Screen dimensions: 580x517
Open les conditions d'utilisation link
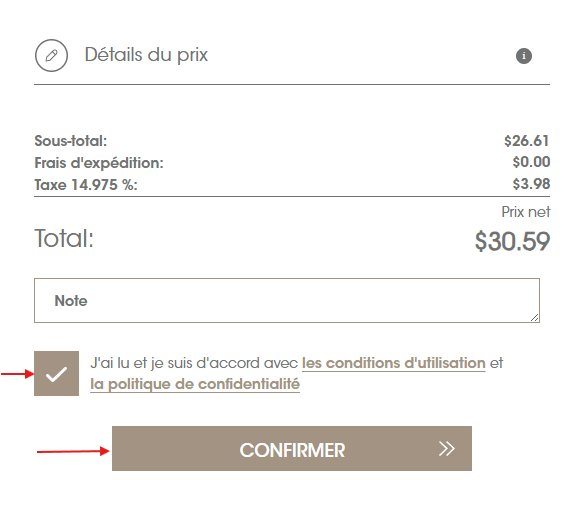point(394,363)
